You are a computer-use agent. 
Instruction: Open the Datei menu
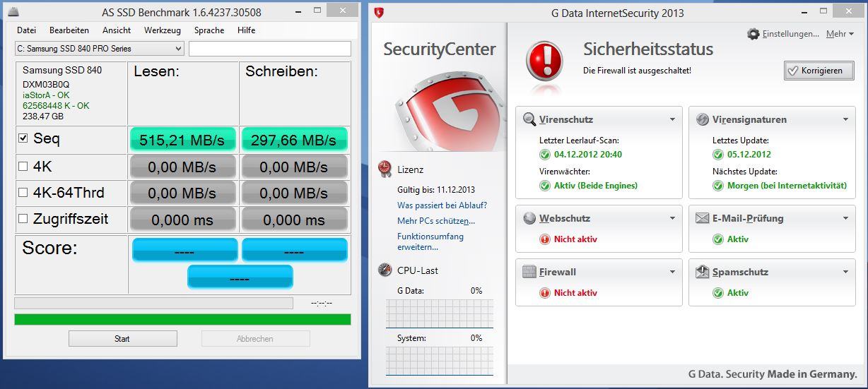tap(26, 30)
